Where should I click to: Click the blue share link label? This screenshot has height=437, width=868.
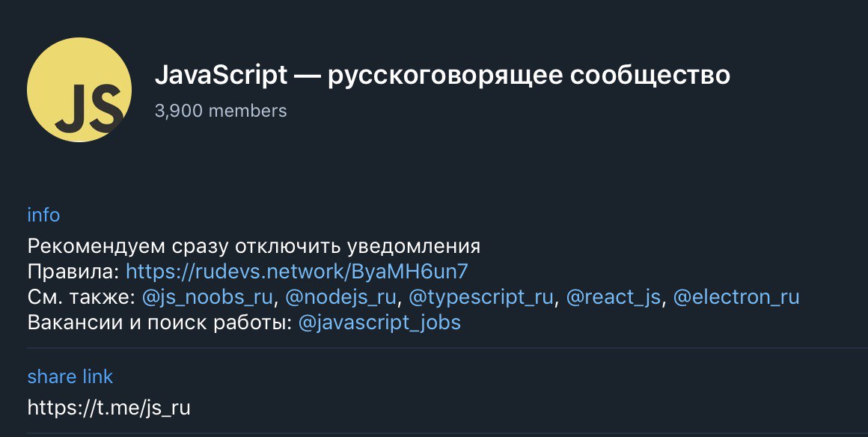pos(70,376)
